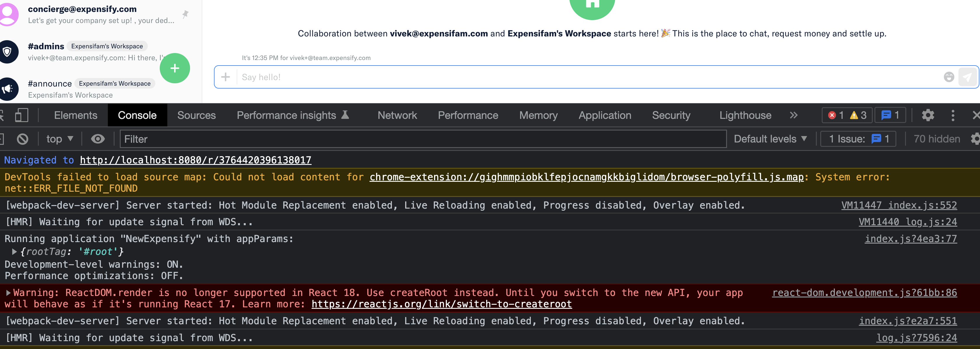Open DevTools settings gear icon
980x349 pixels.
click(928, 115)
